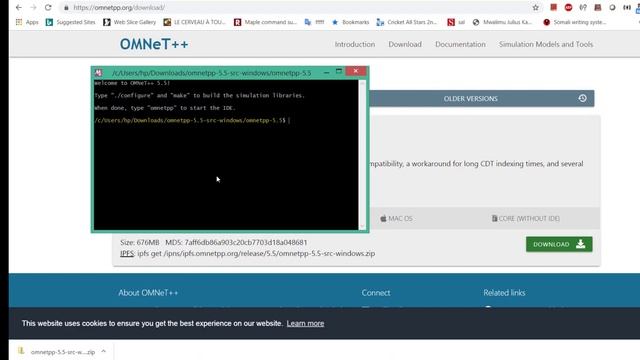Bookmark this page with the star icon
The image size is (640, 360).
536,7
